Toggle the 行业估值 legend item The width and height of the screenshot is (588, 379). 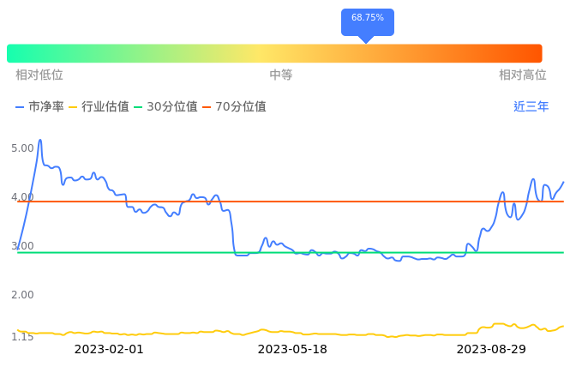coord(99,107)
